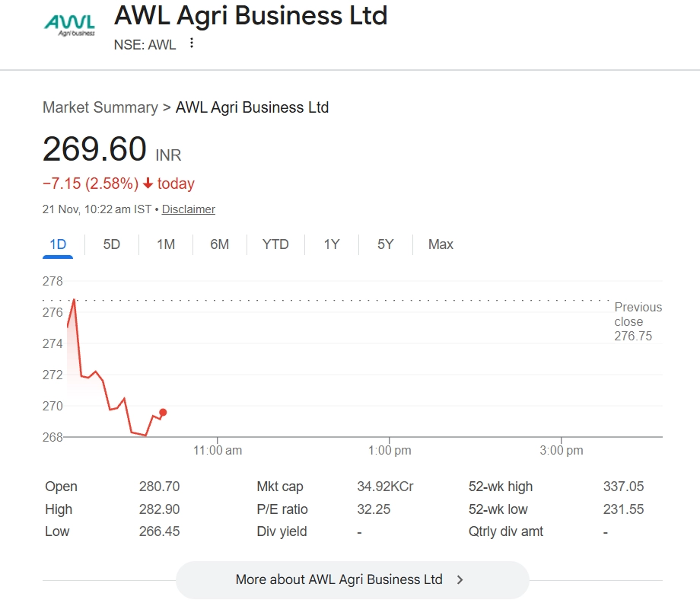Screen dimensions: 700x600
Task: Display the 1Y price history
Action: tap(332, 244)
